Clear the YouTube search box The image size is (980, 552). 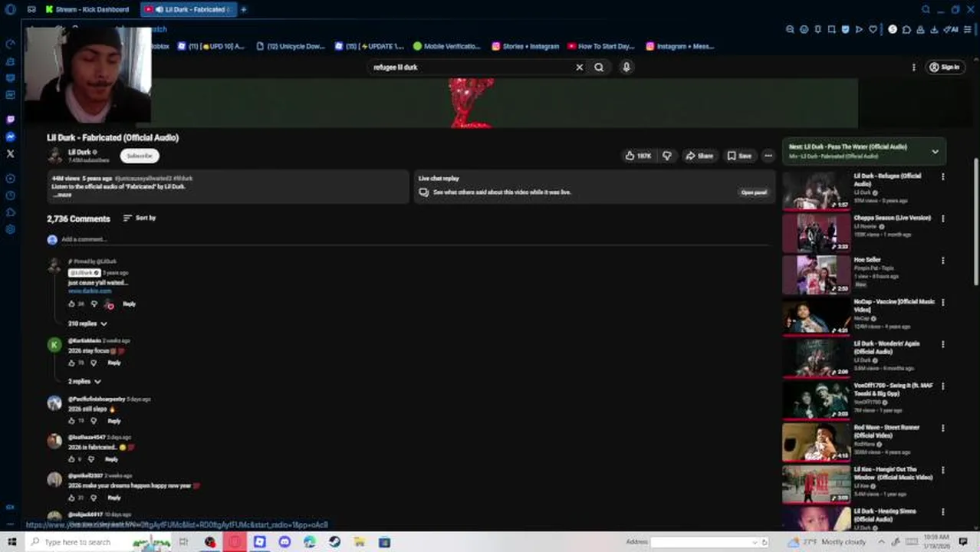[580, 67]
